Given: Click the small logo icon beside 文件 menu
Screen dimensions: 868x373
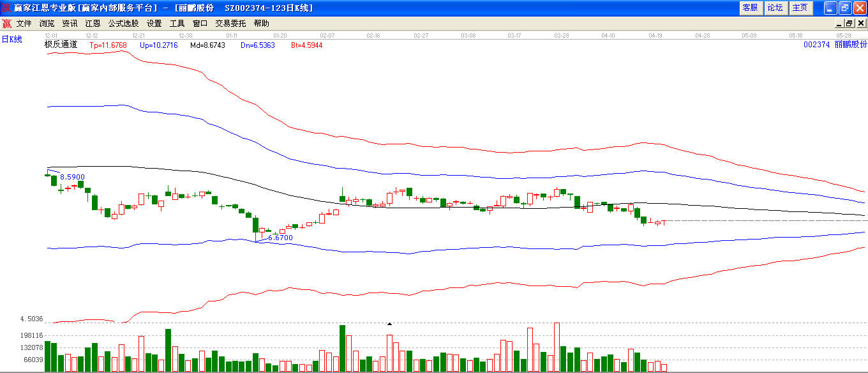Looking at the screenshot, I should click(7, 24).
